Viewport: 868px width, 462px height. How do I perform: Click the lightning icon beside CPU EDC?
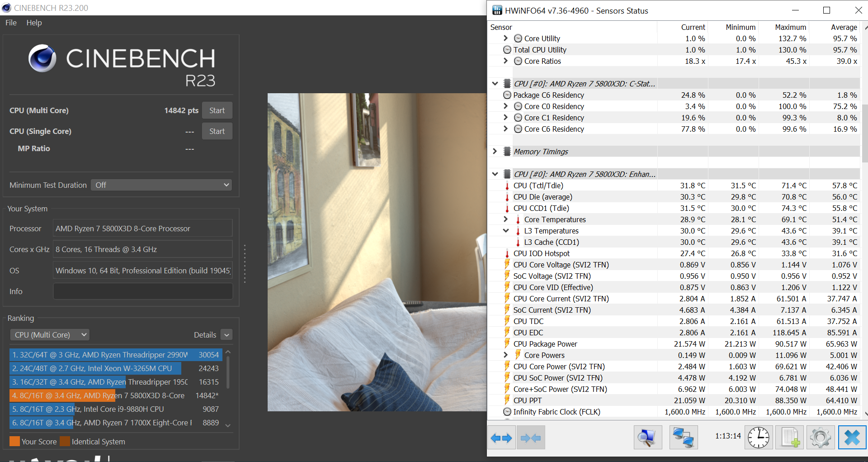point(507,332)
